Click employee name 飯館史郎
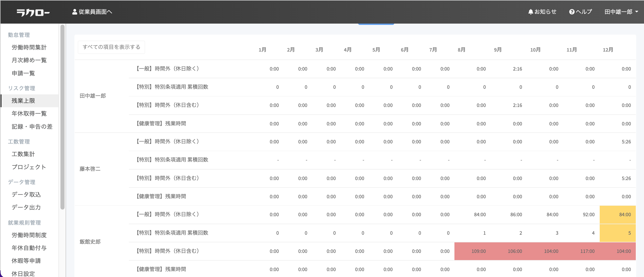The width and height of the screenshot is (644, 277). [x=90, y=242]
